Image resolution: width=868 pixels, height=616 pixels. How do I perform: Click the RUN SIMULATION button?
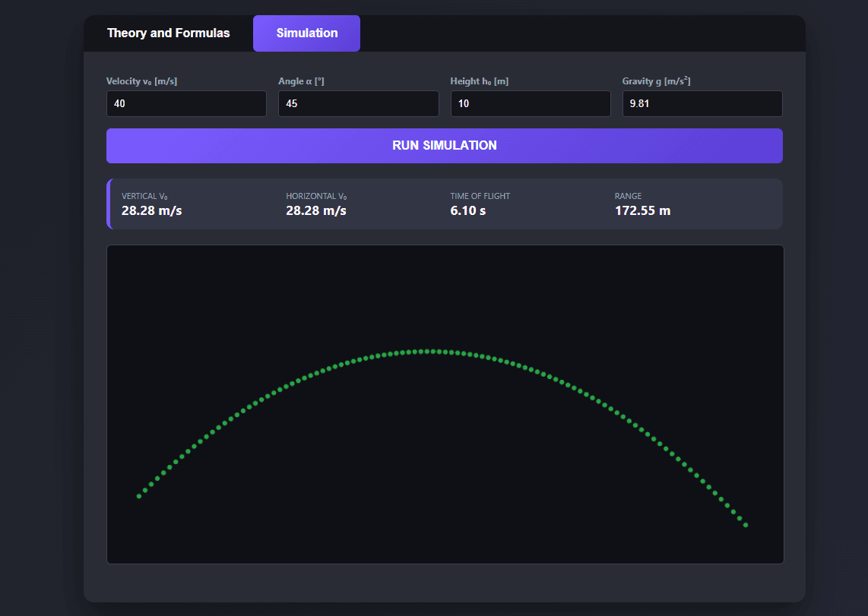click(x=444, y=146)
